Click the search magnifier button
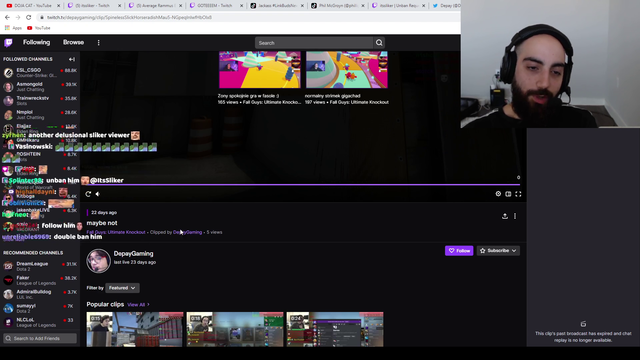The image size is (640, 360). tap(379, 43)
